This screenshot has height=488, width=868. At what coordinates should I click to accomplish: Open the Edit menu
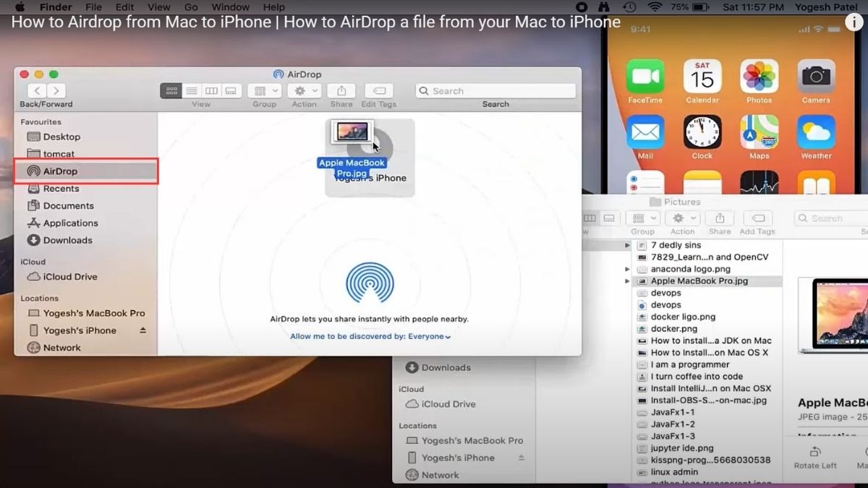(124, 7)
